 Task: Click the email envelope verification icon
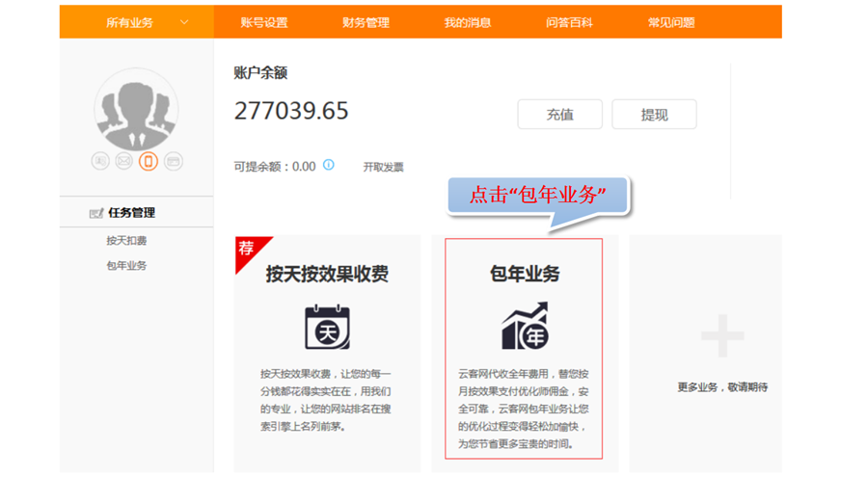[x=124, y=161]
